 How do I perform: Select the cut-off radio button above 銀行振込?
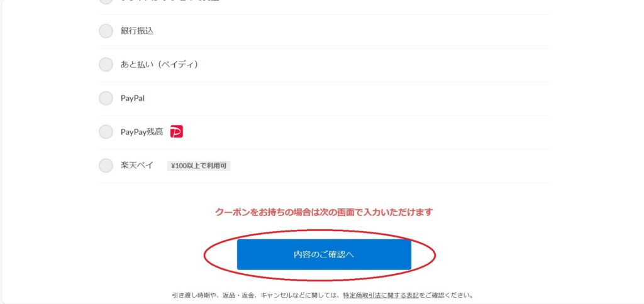coord(106,1)
